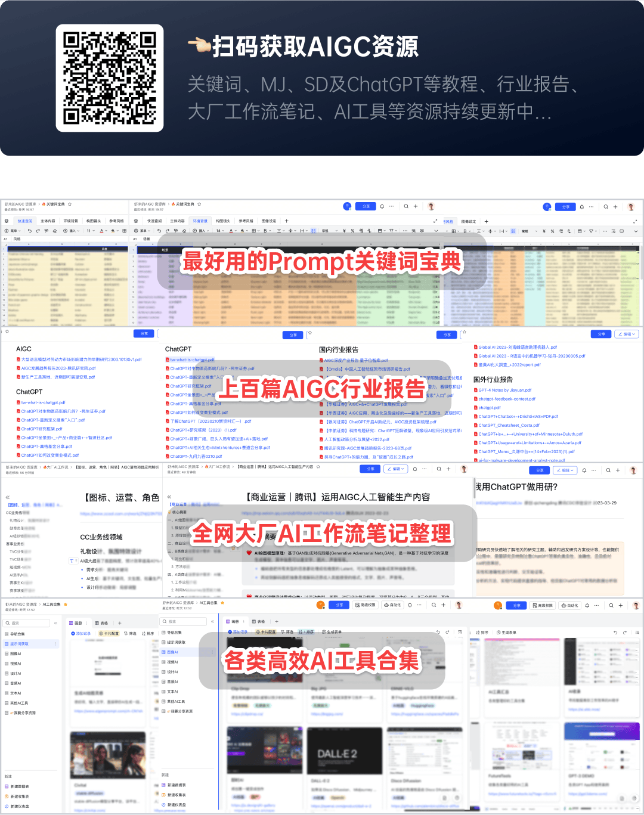Switch to 参考风格 tab in middle keyword sheet
The height and width of the screenshot is (815, 644).
tap(246, 221)
